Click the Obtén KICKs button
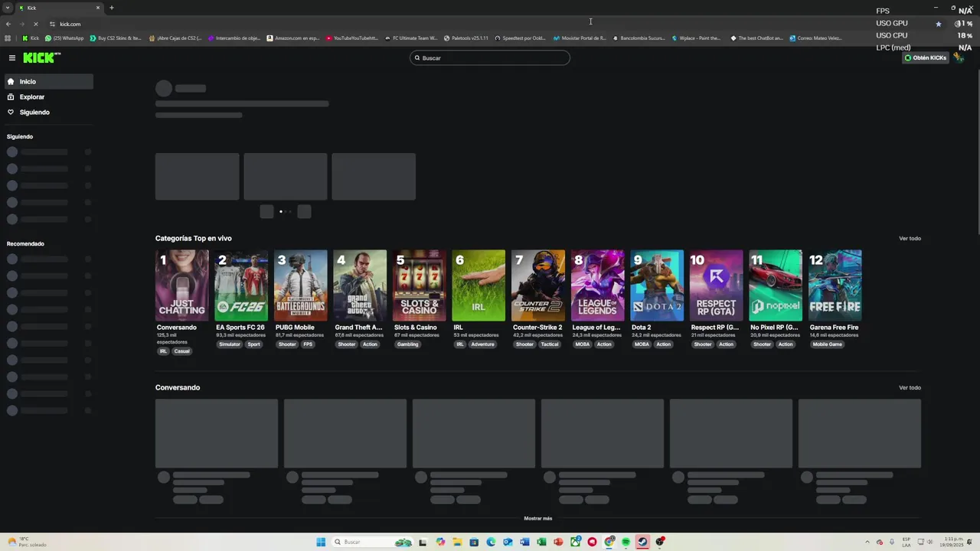Image resolution: width=980 pixels, height=551 pixels. (926, 58)
